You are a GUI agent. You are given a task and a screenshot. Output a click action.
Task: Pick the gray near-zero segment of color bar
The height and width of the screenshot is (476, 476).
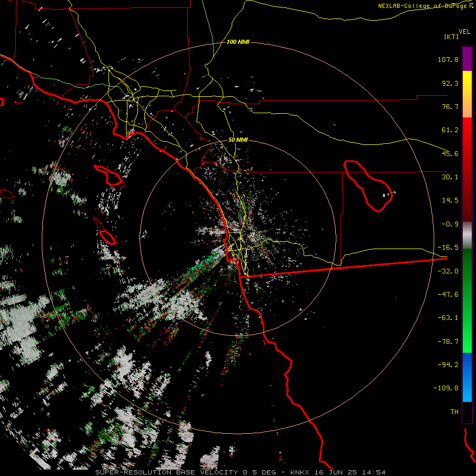467,235
